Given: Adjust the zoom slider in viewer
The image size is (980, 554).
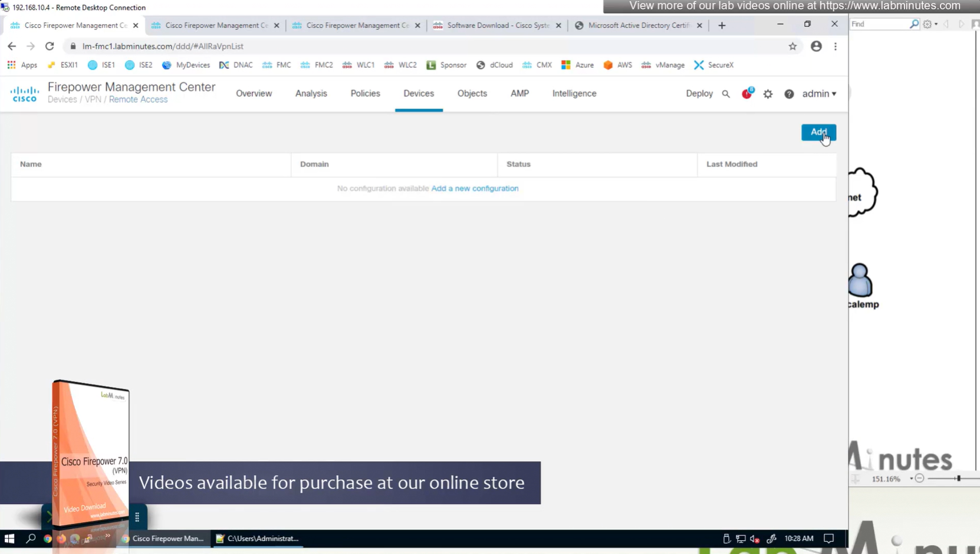Looking at the screenshot, I should click(958, 478).
